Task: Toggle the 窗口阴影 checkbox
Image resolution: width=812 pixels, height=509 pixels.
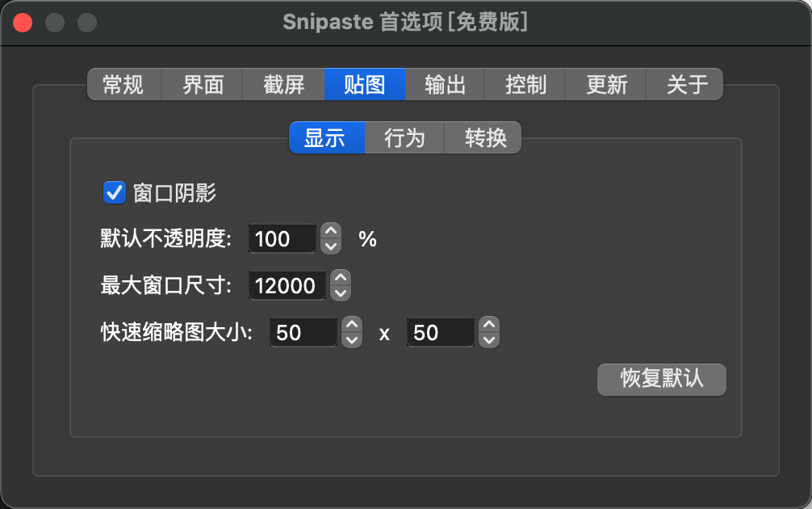Action: (115, 193)
